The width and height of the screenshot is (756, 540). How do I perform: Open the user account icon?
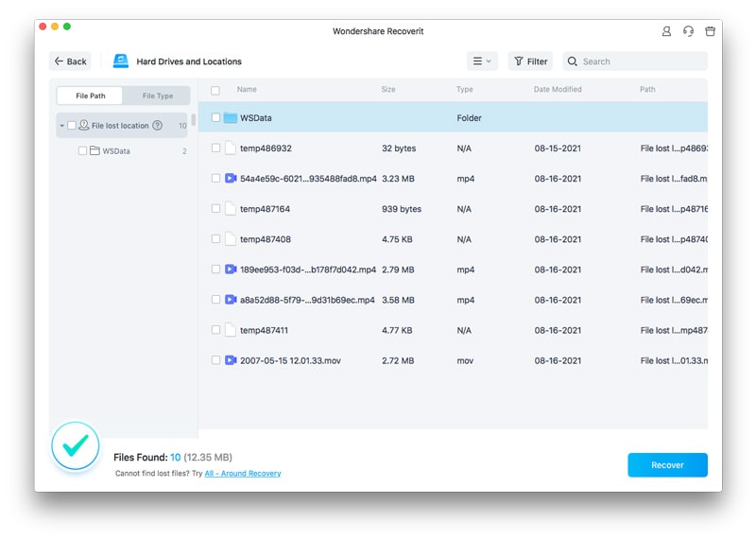(x=666, y=31)
